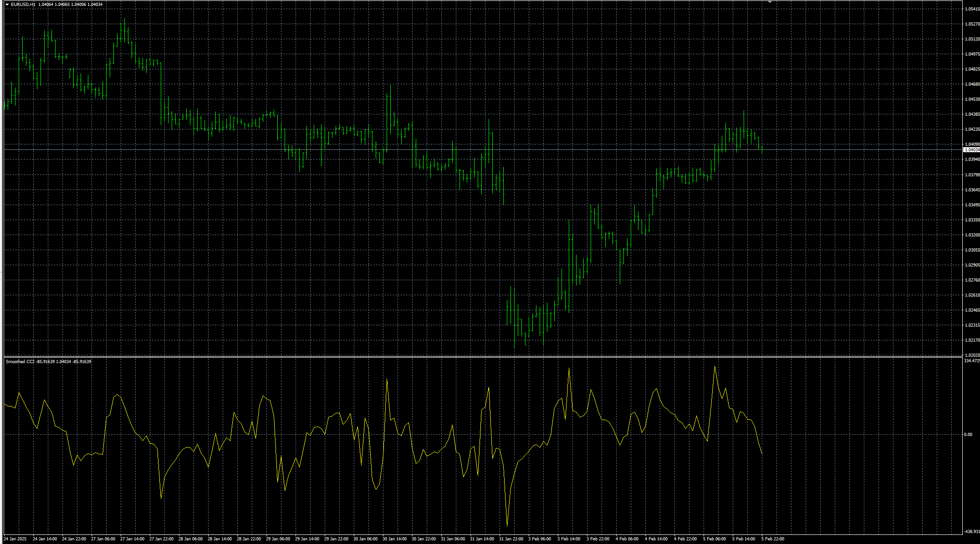This screenshot has width=980, height=544.
Task: Click the 30 Jan 06:00 time label
Action: click(366, 539)
